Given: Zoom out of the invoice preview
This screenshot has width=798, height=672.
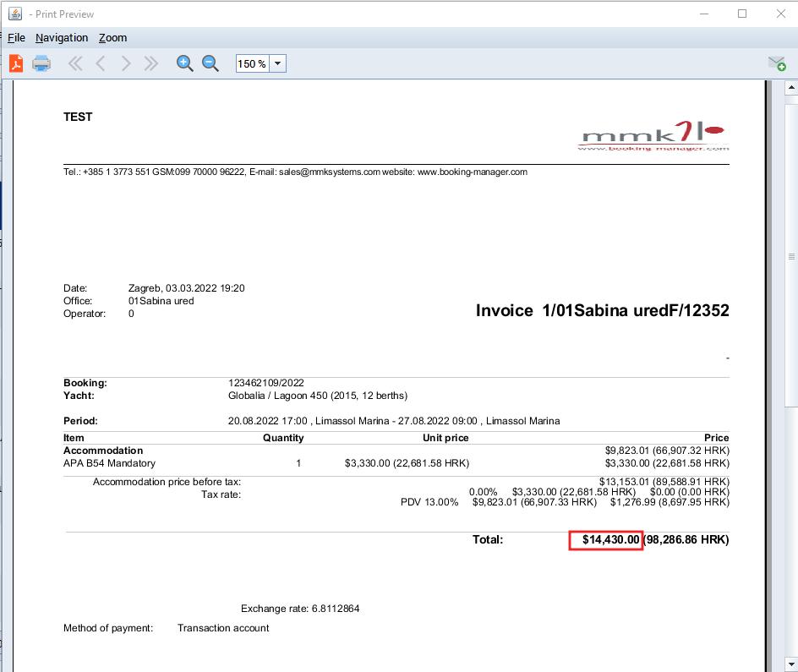Looking at the screenshot, I should click(209, 63).
